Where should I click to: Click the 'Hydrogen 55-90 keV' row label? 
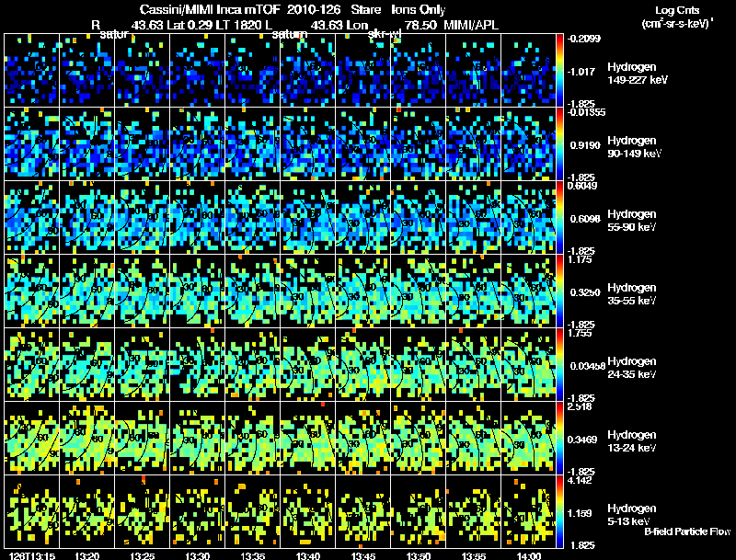tap(632, 221)
